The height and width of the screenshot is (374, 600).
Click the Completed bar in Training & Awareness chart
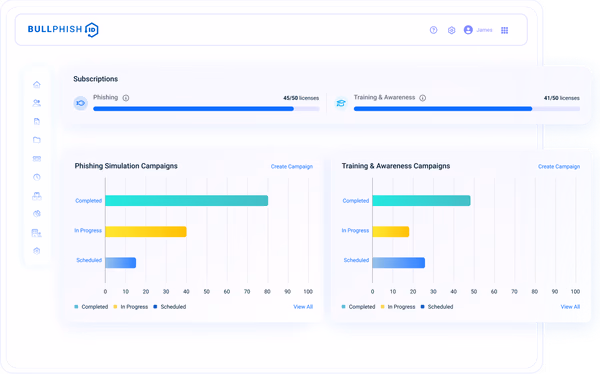click(x=421, y=201)
